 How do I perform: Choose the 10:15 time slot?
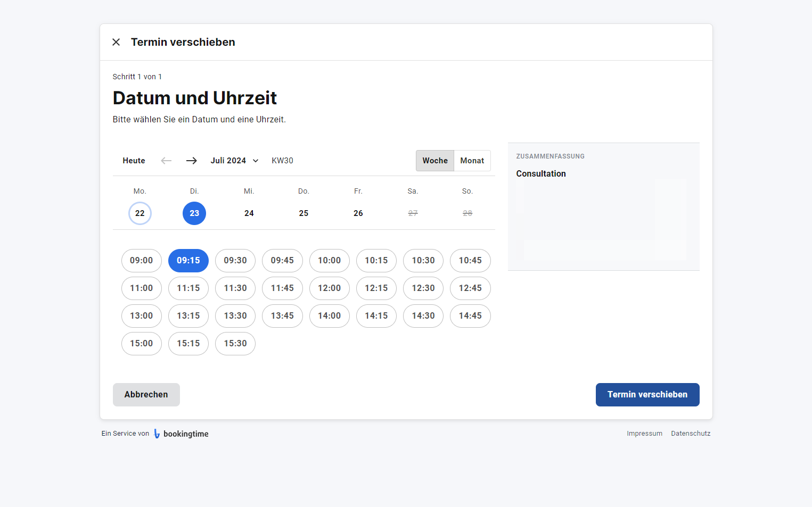[x=376, y=261]
